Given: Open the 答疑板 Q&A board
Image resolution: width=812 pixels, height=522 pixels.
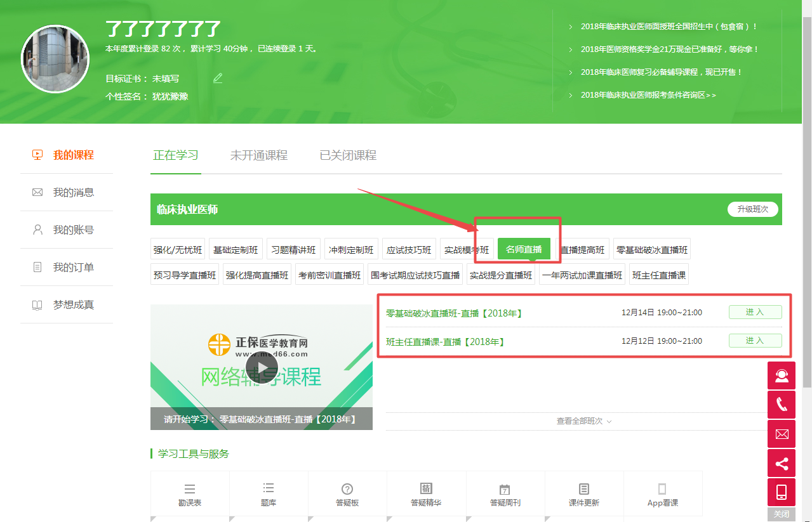Looking at the screenshot, I should pos(347,495).
